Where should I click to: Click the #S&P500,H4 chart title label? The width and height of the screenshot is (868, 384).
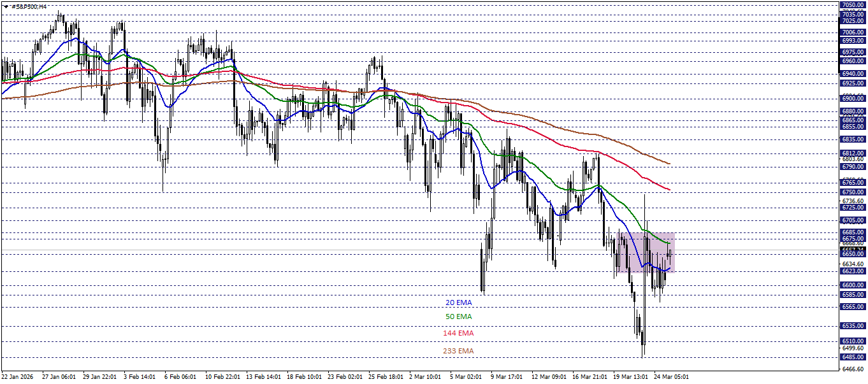pyautogui.click(x=29, y=6)
